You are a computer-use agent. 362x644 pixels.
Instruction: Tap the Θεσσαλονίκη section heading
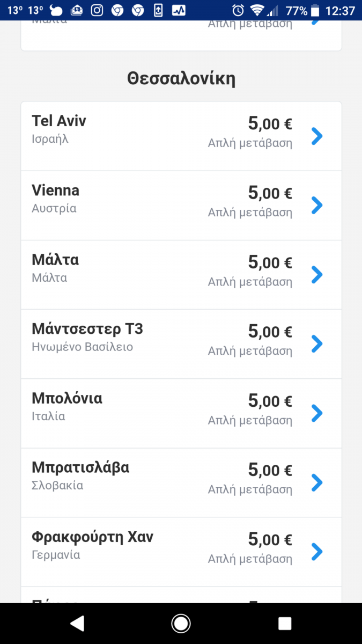(x=181, y=79)
